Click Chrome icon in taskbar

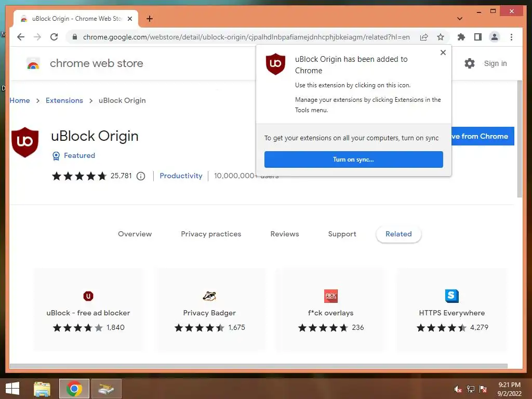[x=74, y=389]
